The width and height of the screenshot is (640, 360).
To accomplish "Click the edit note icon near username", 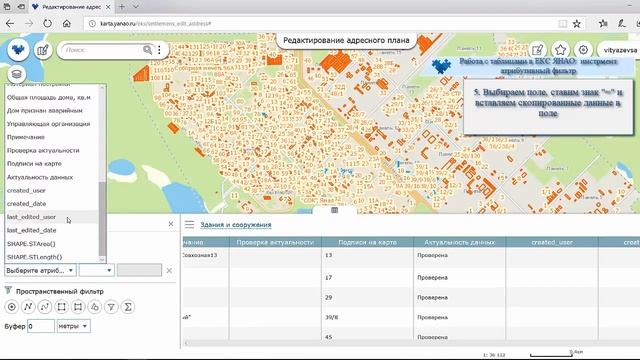I will coord(538,50).
